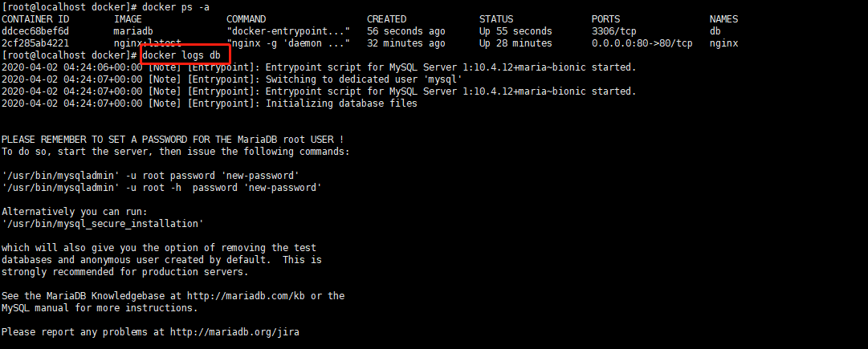The height and width of the screenshot is (349, 868).
Task: Click the IMAGE column header
Action: (x=128, y=19)
